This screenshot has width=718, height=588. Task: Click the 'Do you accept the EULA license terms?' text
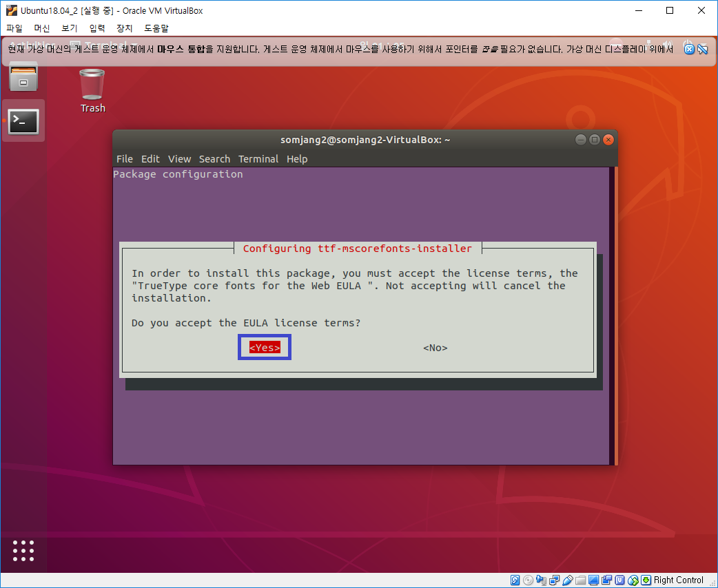click(x=246, y=323)
